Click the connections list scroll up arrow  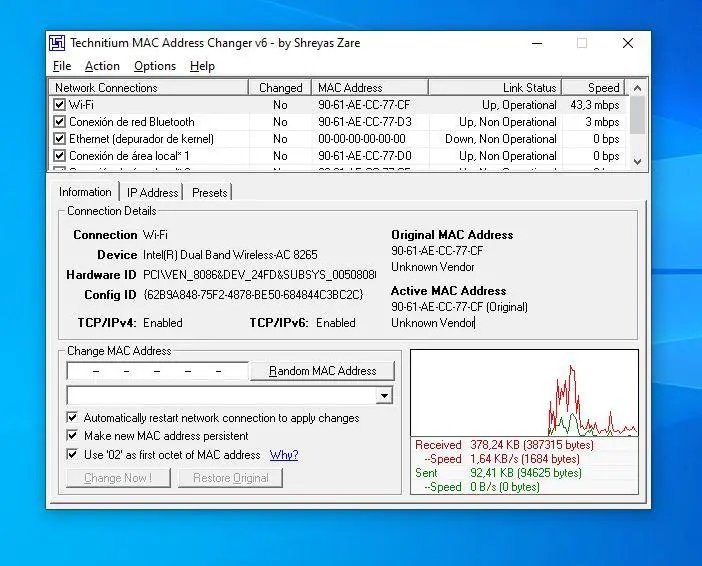pyautogui.click(x=637, y=88)
